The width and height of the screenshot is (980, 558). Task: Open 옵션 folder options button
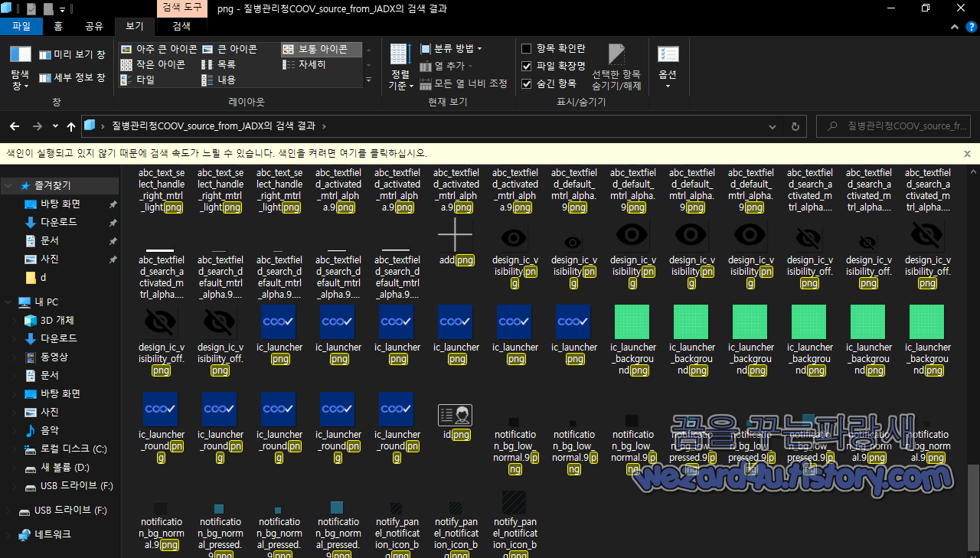pyautogui.click(x=668, y=68)
